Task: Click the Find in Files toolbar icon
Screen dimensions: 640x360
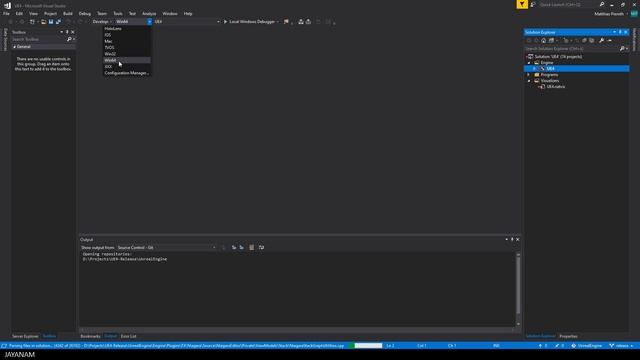Action: pyautogui.click(x=286, y=22)
